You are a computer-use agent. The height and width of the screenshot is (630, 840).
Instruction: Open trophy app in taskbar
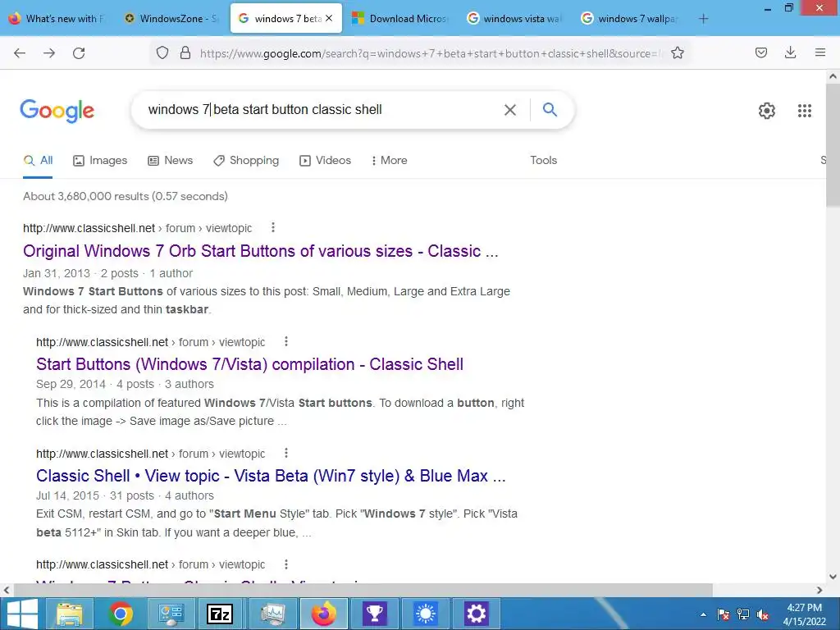click(x=374, y=614)
